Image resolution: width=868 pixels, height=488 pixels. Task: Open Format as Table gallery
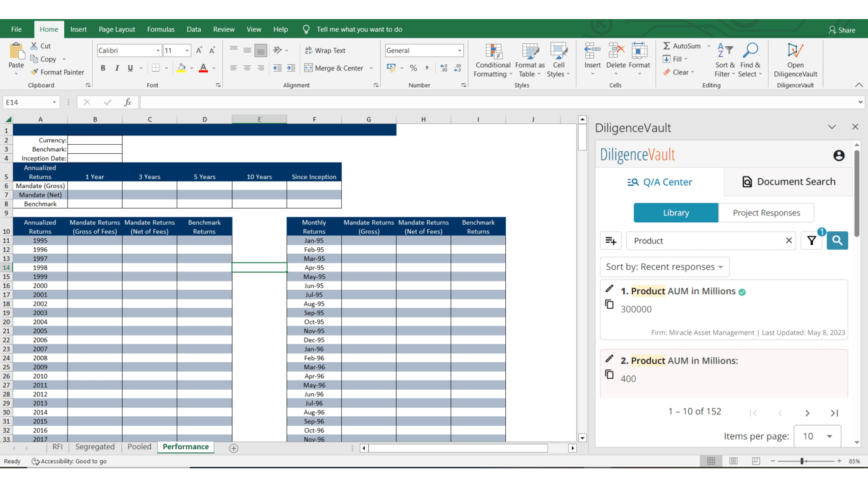coord(530,60)
